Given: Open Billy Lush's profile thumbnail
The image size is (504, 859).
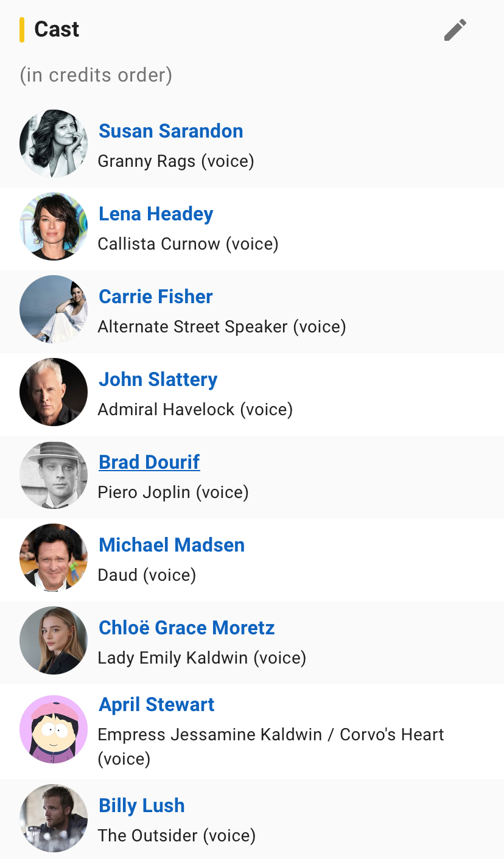Looking at the screenshot, I should (x=54, y=818).
